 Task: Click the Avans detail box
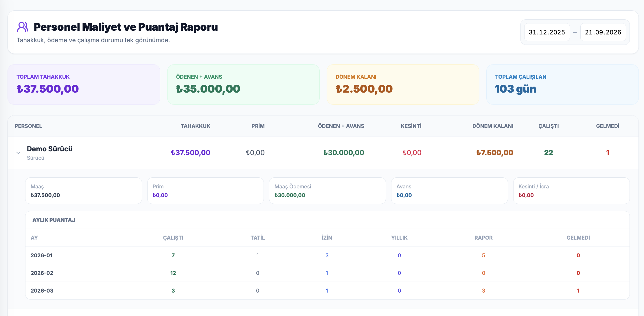[x=450, y=191]
